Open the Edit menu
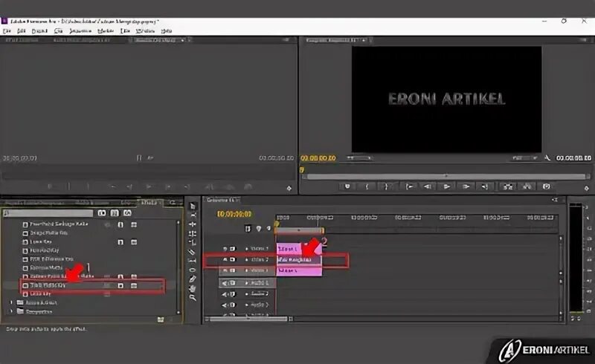Screen dimensions: 595x364 tap(22, 30)
